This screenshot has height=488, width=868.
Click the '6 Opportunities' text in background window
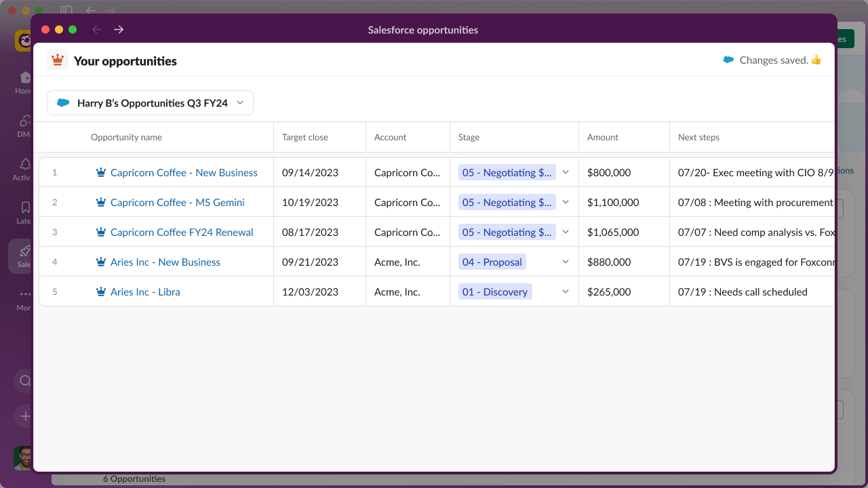click(x=134, y=479)
